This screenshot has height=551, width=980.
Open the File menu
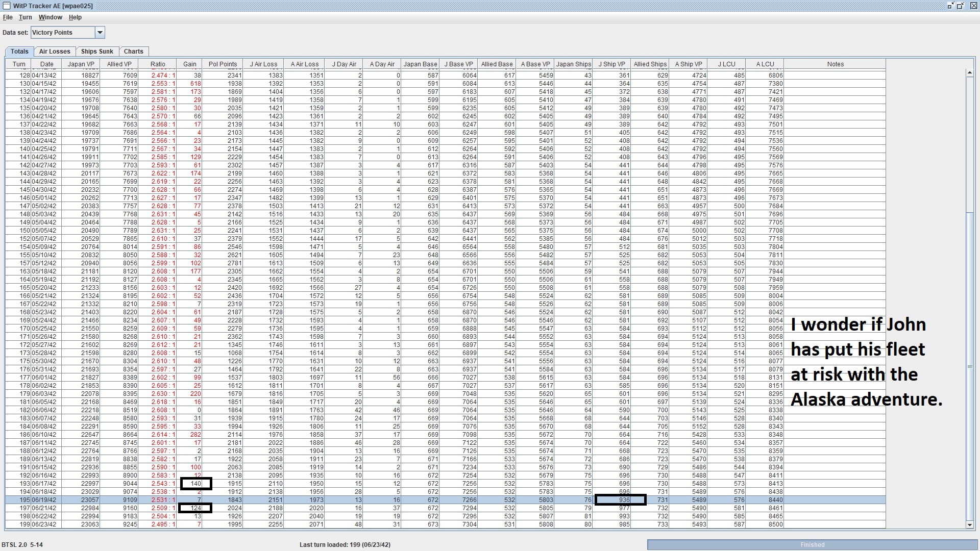(8, 17)
